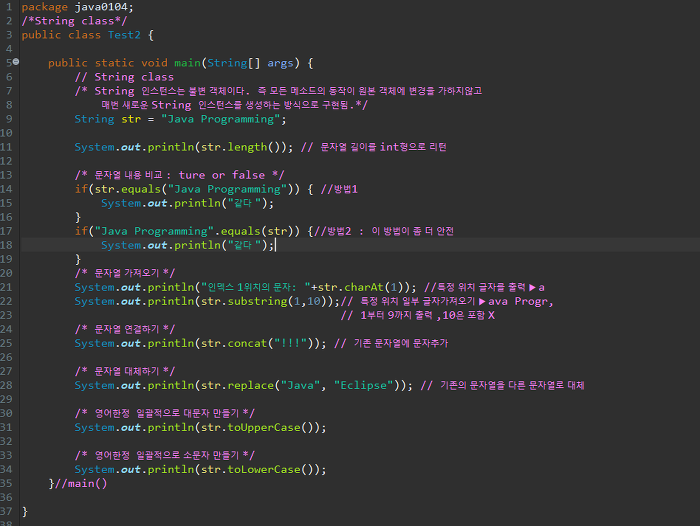
Task: Click the comment continuation on line 8
Action: pos(234,105)
